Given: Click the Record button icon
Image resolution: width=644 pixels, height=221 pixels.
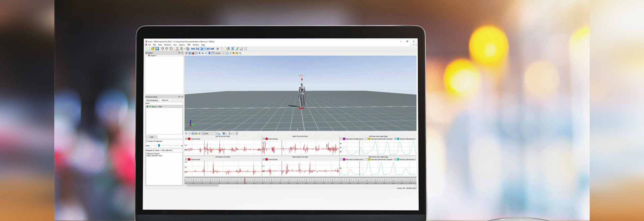Looking at the screenshot, I should click(217, 49).
